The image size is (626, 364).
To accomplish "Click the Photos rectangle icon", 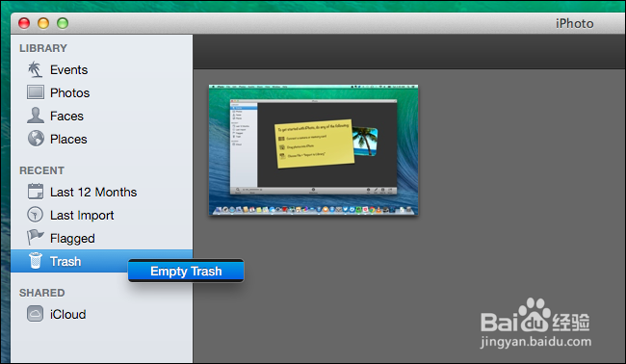I will tap(36, 92).
